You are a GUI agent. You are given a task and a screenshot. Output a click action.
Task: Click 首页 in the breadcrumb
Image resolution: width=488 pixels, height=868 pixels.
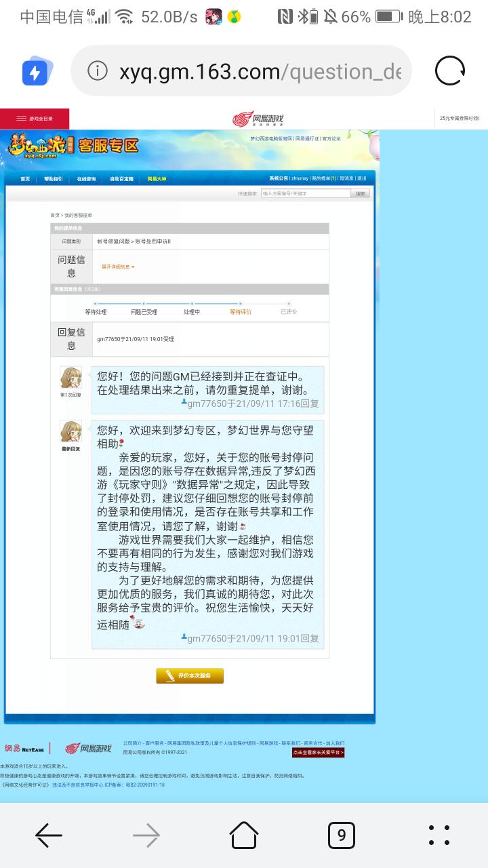(55, 215)
